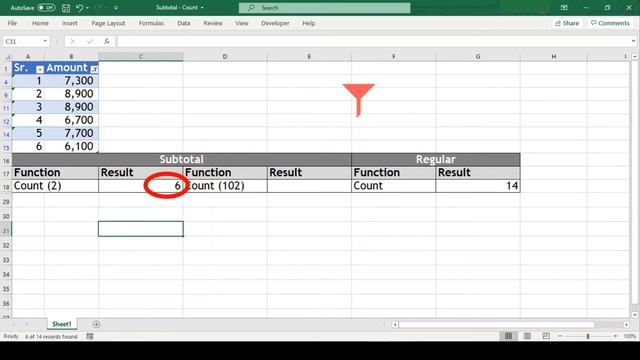The image size is (640, 360).
Task: Open the File menu
Action: click(12, 23)
